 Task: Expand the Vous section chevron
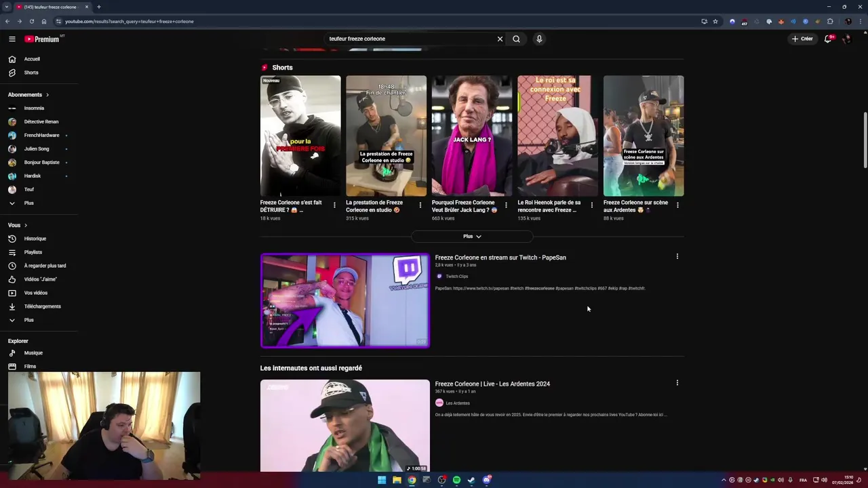point(26,225)
